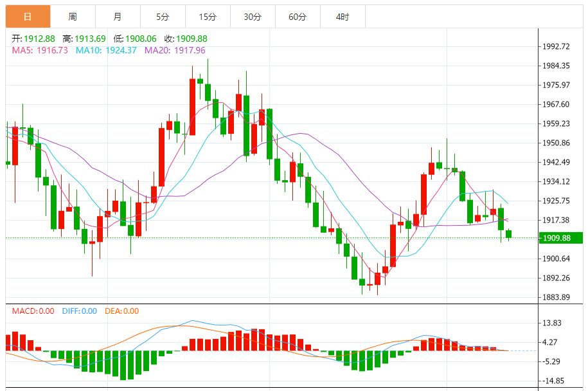Click the 1934.12 price axis label
Screen dimensions: 588x391
[x=556, y=181]
